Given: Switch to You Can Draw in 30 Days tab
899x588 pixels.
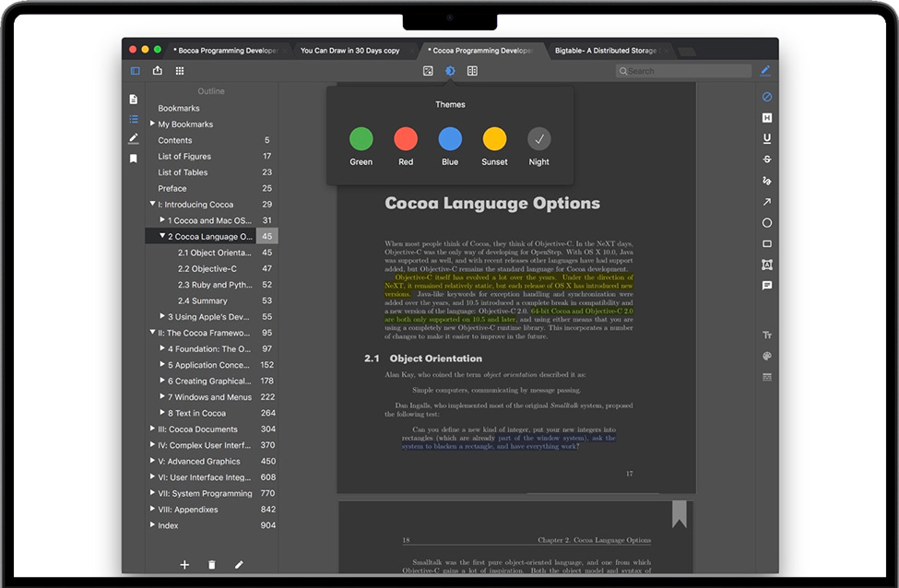Looking at the screenshot, I should point(350,51).
